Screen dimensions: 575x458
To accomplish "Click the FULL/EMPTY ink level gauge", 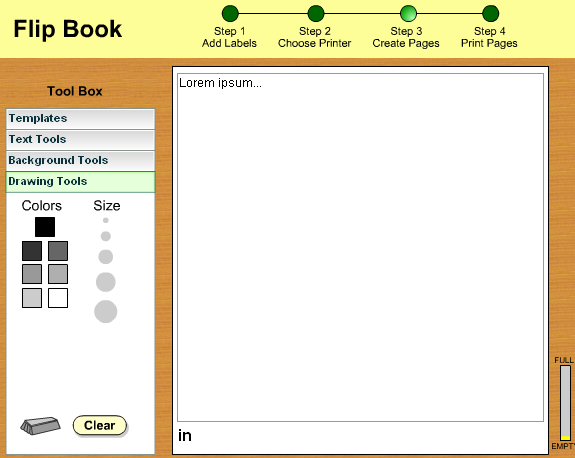I will point(565,403).
